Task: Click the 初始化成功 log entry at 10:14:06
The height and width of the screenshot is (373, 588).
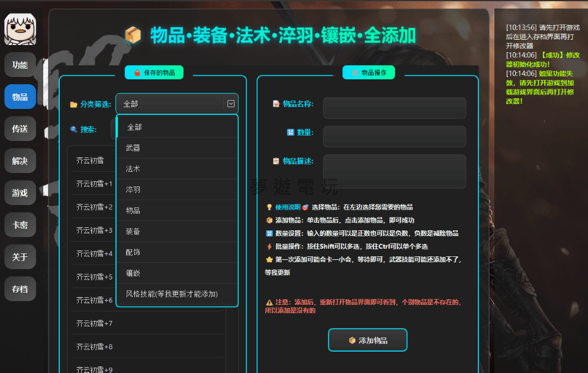Action: pyautogui.click(x=543, y=60)
